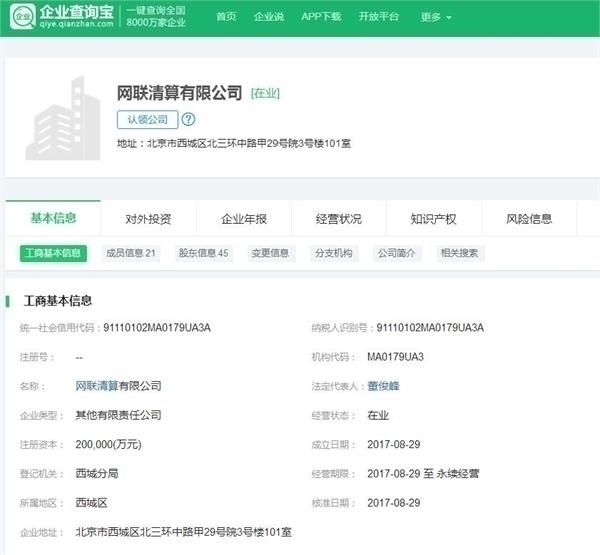The image size is (600, 555).
Task: Select 成员信息 21 sub-tab
Action: [131, 253]
